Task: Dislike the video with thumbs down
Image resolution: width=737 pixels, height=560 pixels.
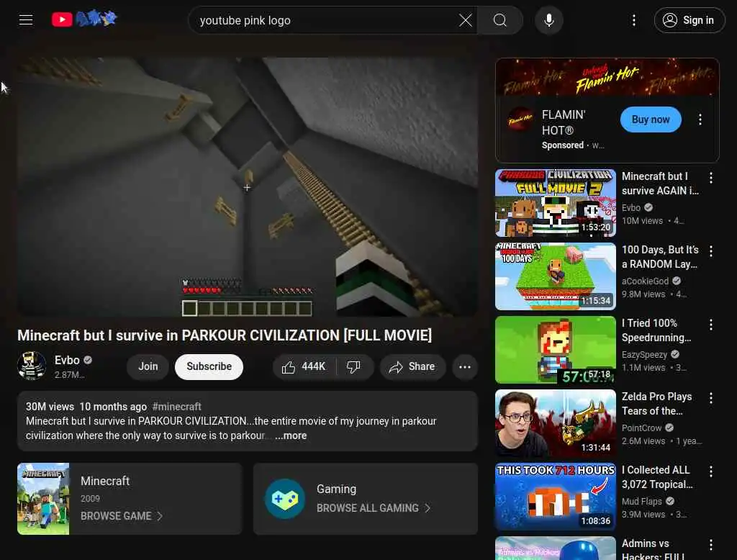Action: pyautogui.click(x=354, y=367)
